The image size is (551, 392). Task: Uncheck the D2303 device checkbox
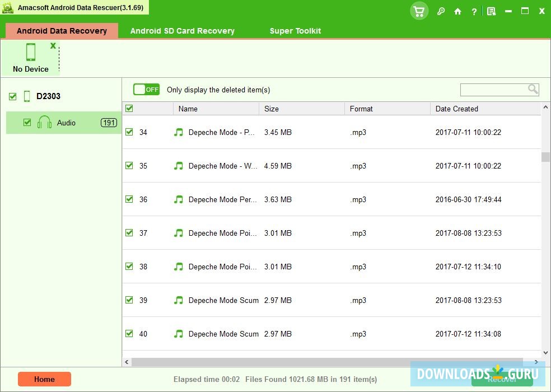coord(13,97)
